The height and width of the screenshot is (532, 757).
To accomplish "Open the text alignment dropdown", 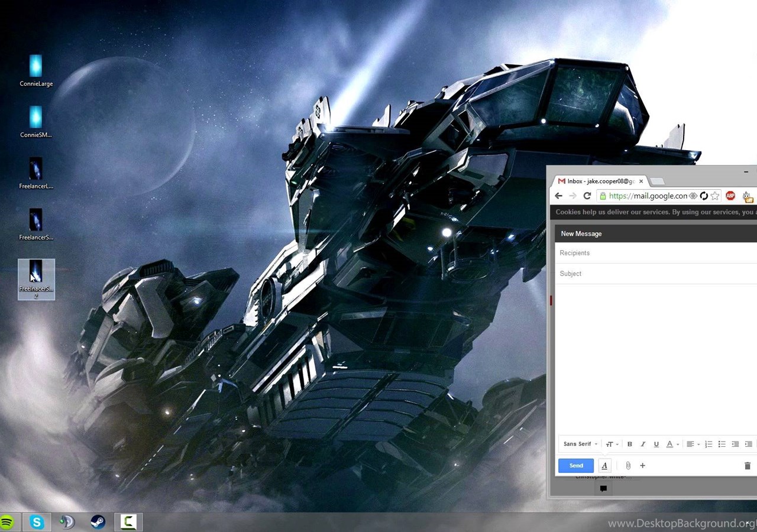I will [693, 444].
